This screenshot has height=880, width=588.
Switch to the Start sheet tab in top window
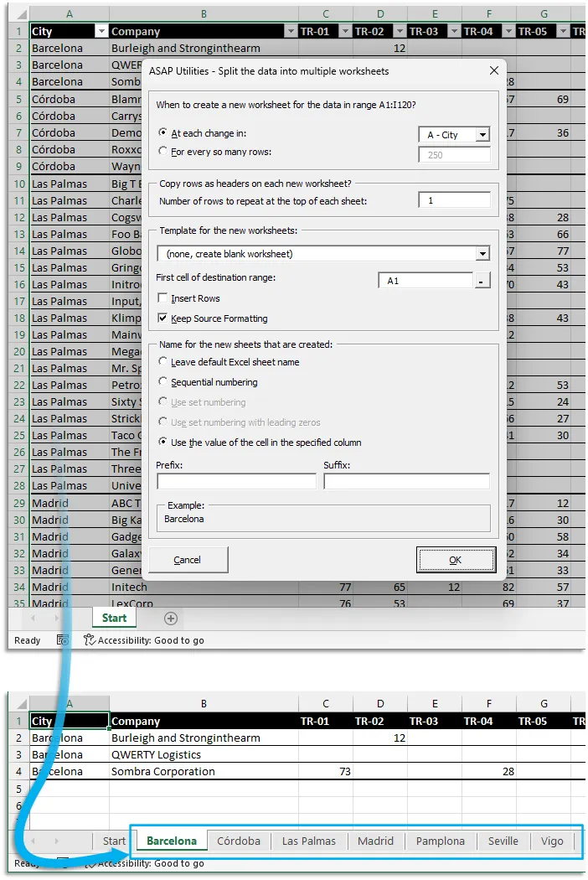[x=115, y=618]
